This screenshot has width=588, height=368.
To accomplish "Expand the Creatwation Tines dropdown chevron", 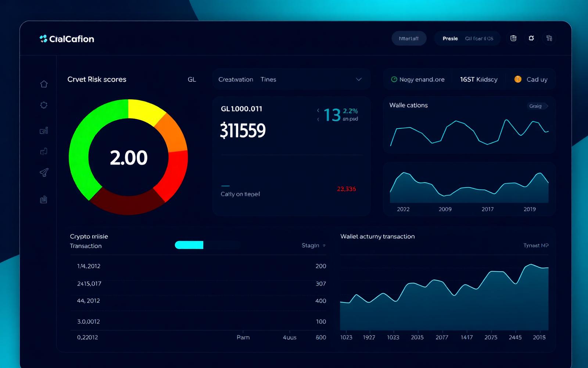I will click(x=359, y=79).
